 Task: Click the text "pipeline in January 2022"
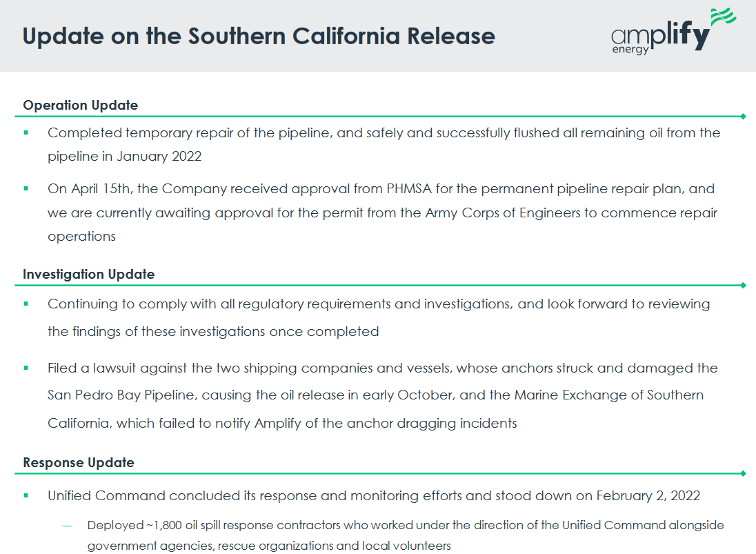[x=124, y=156]
